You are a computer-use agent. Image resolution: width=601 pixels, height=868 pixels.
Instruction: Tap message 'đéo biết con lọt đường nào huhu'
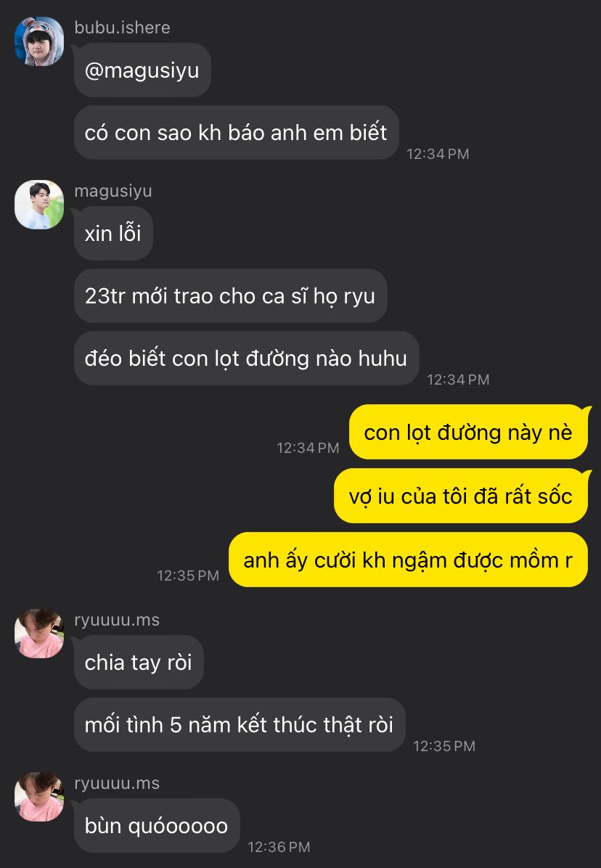246,359
